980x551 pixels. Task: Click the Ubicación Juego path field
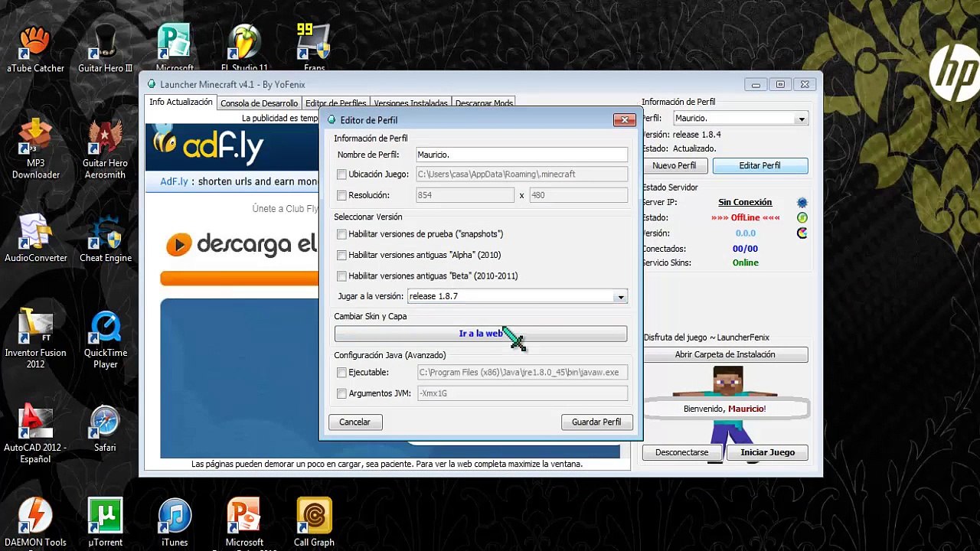tap(521, 174)
